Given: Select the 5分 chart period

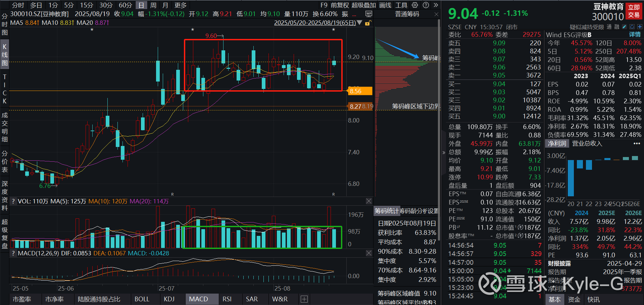Looking at the screenshot, I should tap(69, 5).
